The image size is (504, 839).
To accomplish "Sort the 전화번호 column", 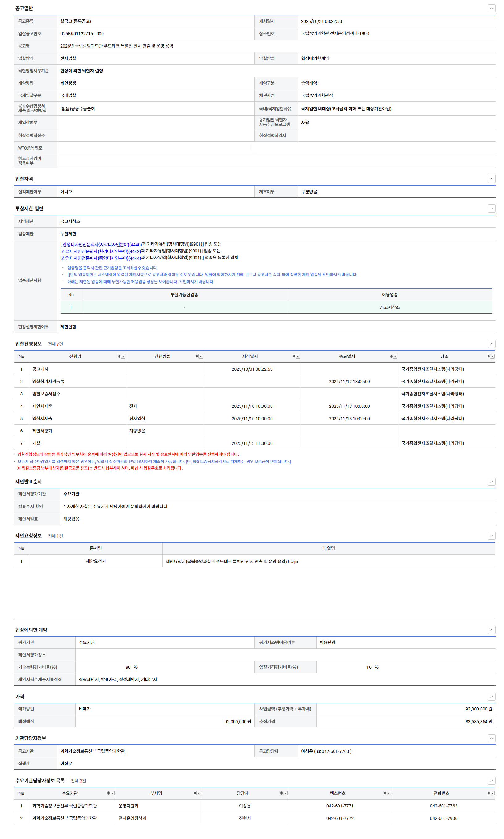I will click(x=488, y=793).
